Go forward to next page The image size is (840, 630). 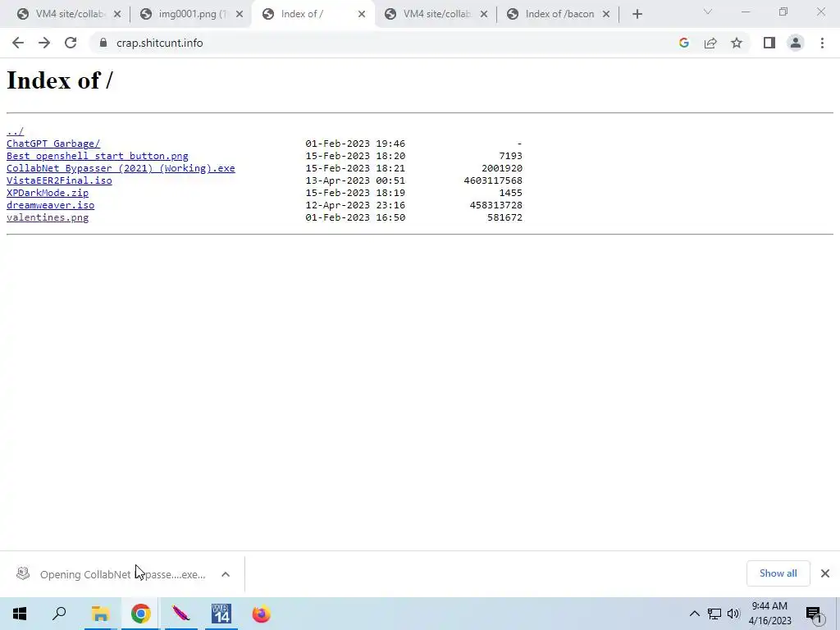pyautogui.click(x=44, y=43)
